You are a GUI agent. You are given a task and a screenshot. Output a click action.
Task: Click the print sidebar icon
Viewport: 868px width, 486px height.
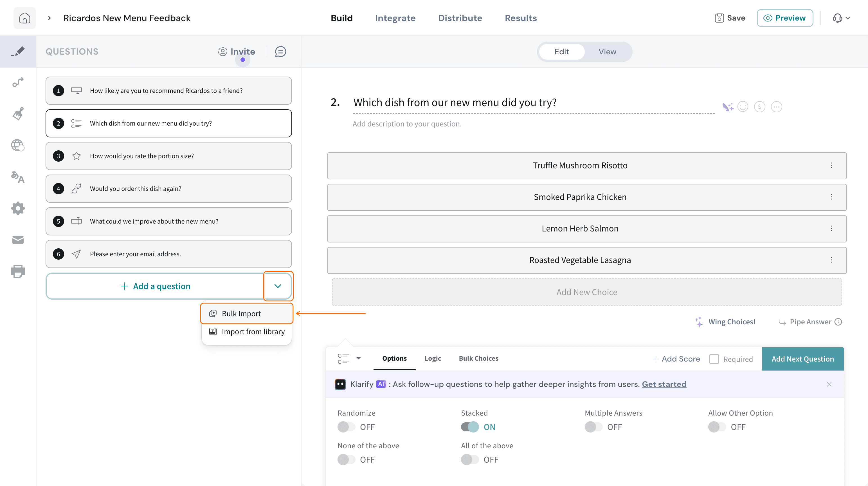click(18, 271)
